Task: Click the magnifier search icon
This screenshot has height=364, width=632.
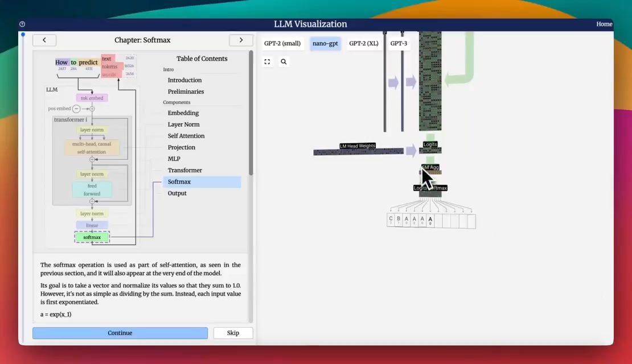Action: click(284, 61)
